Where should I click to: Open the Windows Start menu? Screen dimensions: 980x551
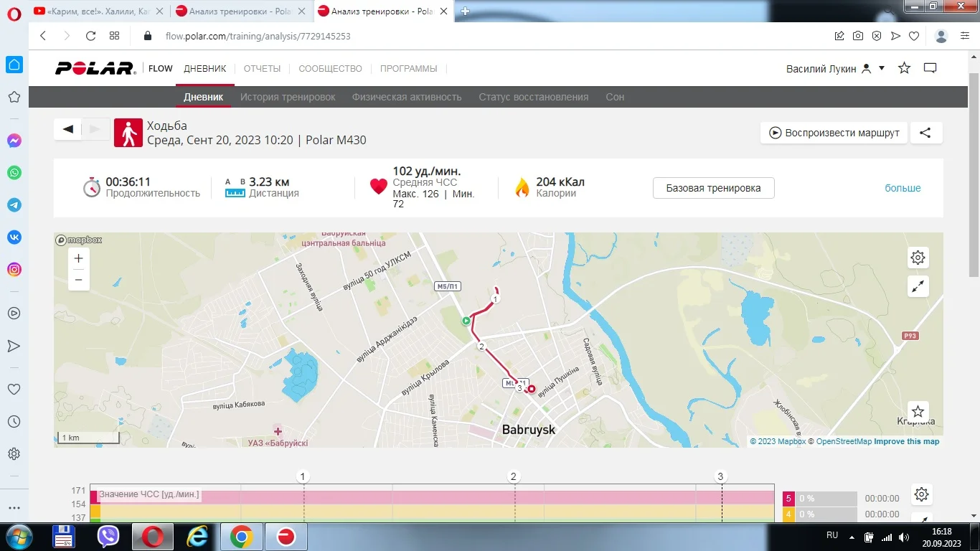coord(18,537)
